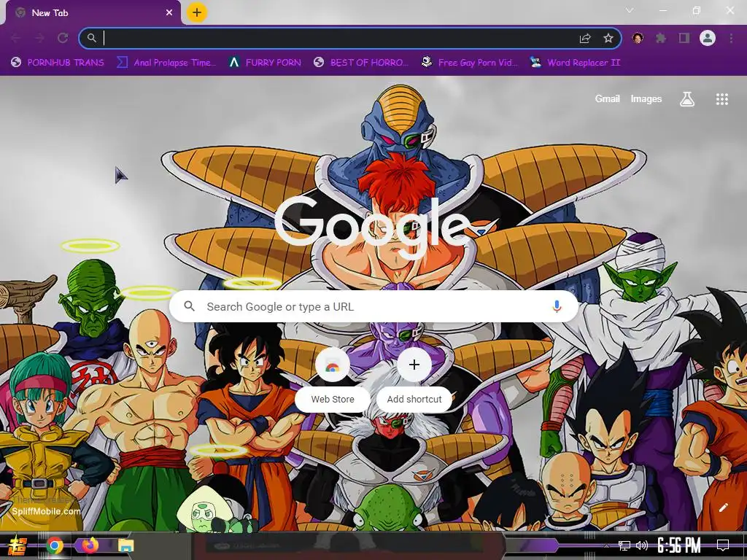Toggle the browser side panel
Screen dimensions: 747x560
tap(684, 38)
